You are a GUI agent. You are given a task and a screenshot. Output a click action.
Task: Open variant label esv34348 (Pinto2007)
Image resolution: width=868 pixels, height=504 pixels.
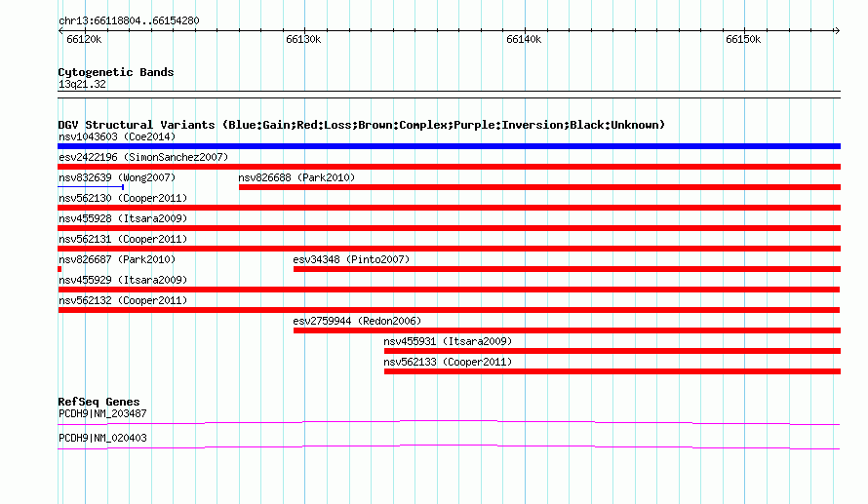351,259
